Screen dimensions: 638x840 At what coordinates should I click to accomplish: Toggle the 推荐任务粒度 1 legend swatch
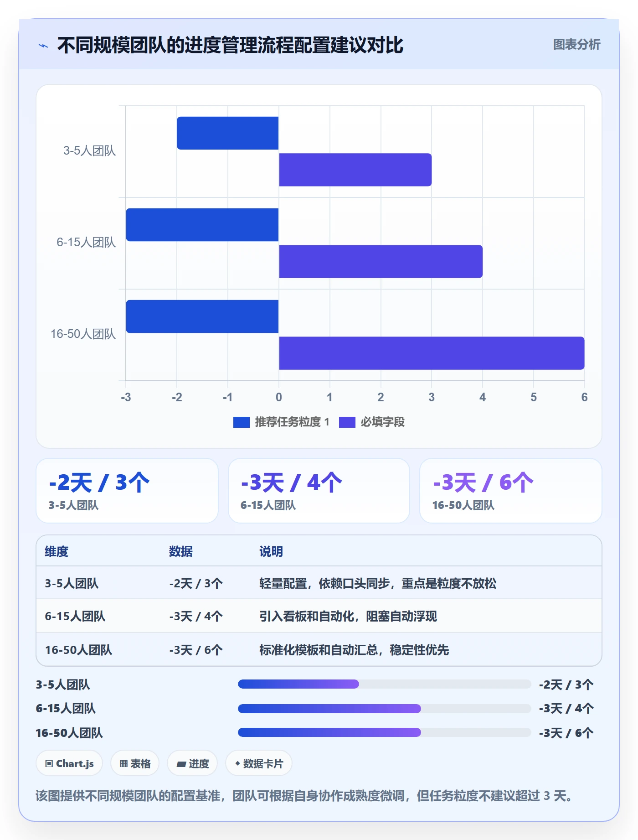tap(241, 422)
